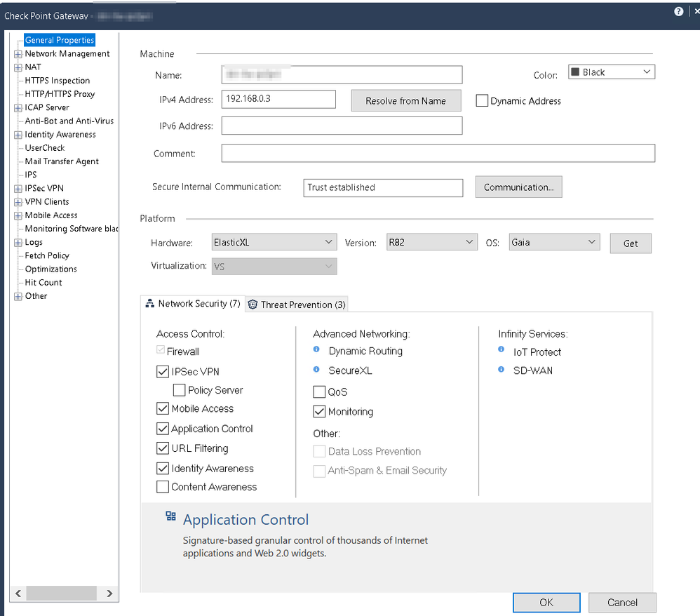Open the Hardware dropdown showing ElasticXL
This screenshot has height=616, width=700.
[274, 242]
